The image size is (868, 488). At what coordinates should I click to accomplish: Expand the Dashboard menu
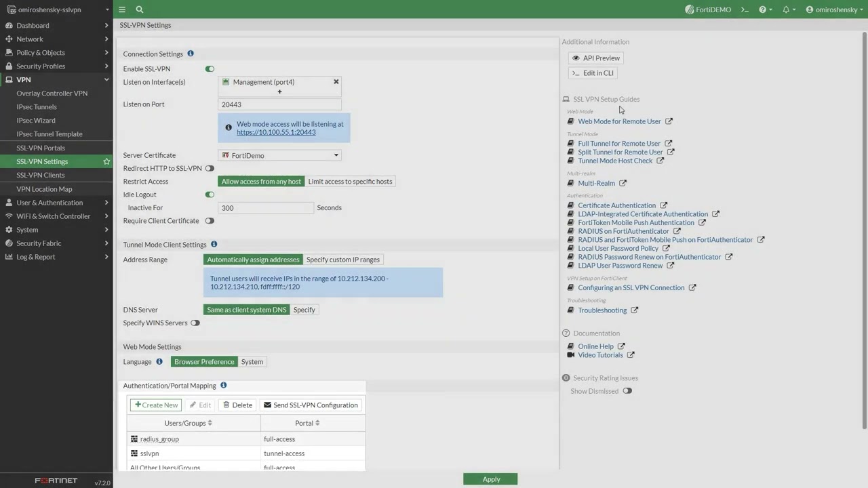(x=56, y=25)
